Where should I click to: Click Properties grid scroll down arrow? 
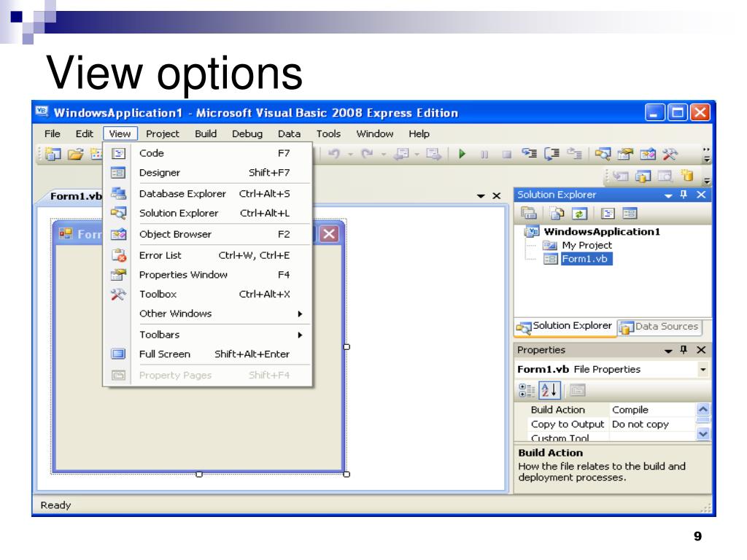pyautogui.click(x=703, y=433)
